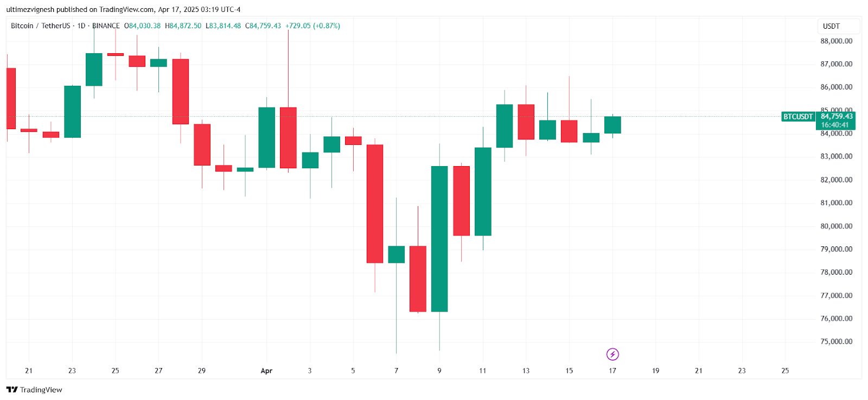The width and height of the screenshot is (868, 400).
Task: Click the 84,759.43 current price label
Action: pyautogui.click(x=837, y=116)
